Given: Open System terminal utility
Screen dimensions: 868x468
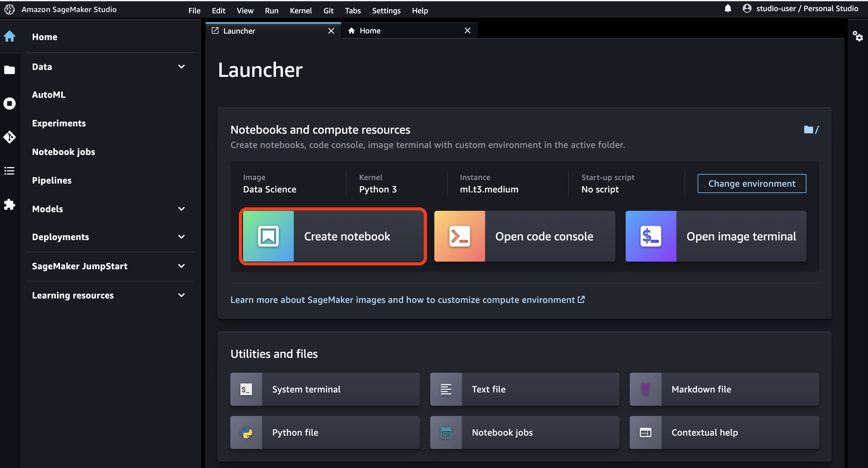Looking at the screenshot, I should point(325,389).
